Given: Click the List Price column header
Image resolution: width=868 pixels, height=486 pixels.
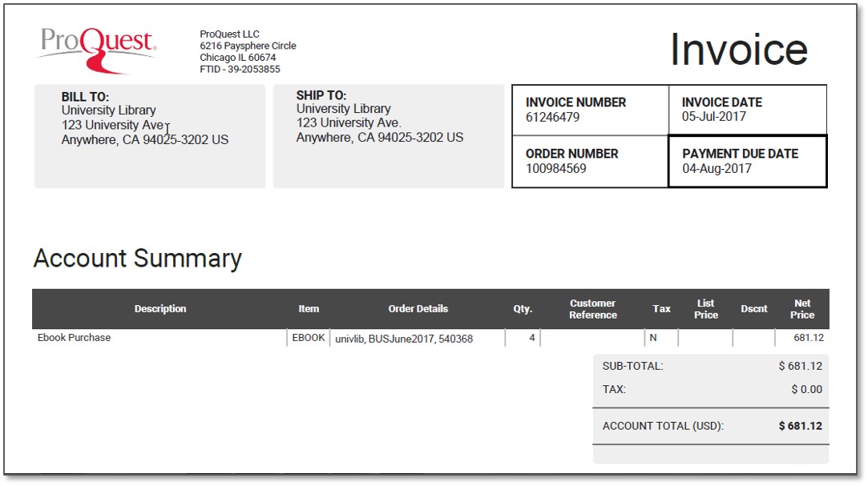Looking at the screenshot, I should (x=705, y=309).
